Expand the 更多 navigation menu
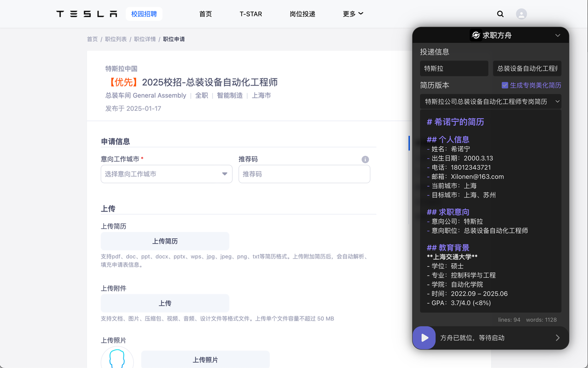 coord(353,14)
